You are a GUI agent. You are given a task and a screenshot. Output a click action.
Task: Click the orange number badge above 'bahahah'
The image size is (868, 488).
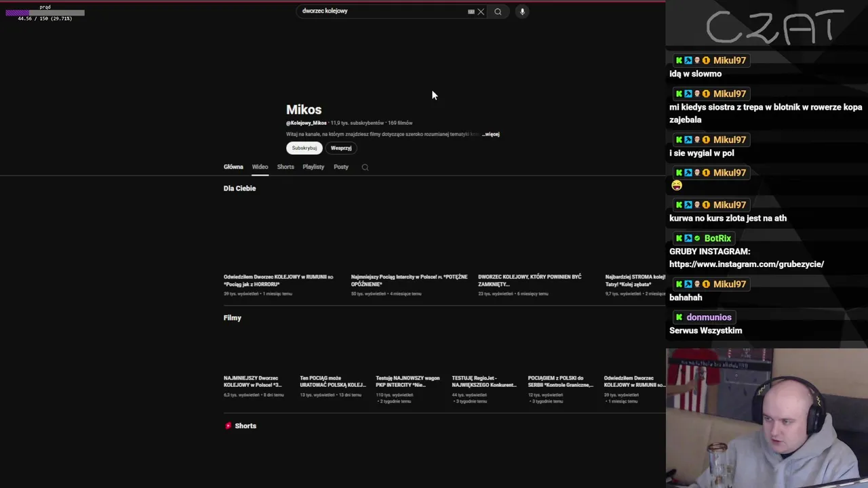click(706, 285)
